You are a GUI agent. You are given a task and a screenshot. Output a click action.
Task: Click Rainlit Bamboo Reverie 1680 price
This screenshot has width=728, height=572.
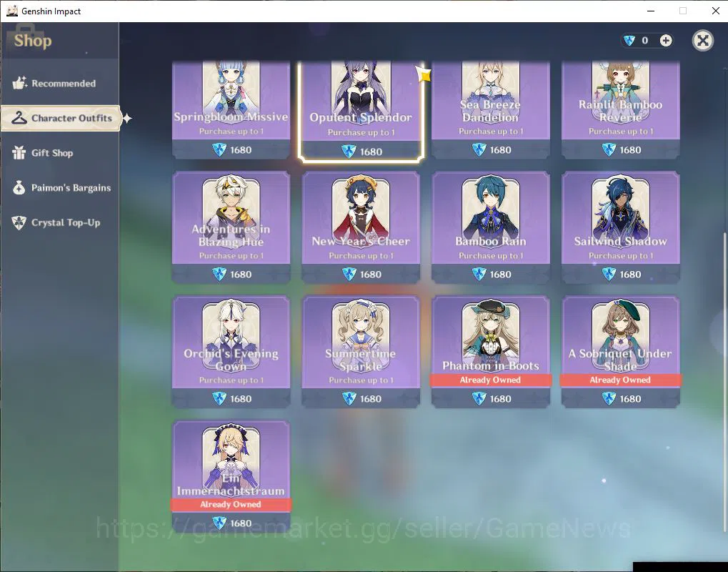(x=621, y=149)
